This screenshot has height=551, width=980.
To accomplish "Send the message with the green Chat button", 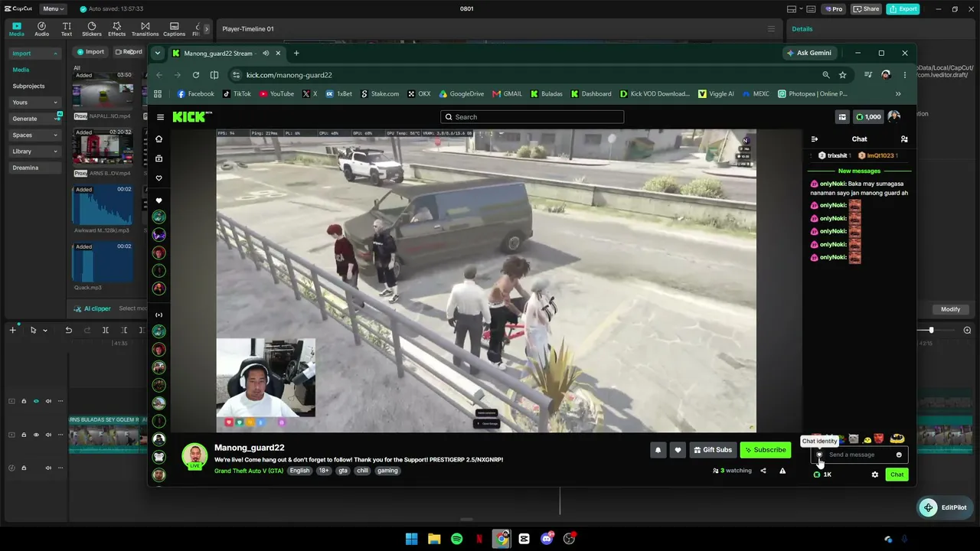I will click(897, 474).
